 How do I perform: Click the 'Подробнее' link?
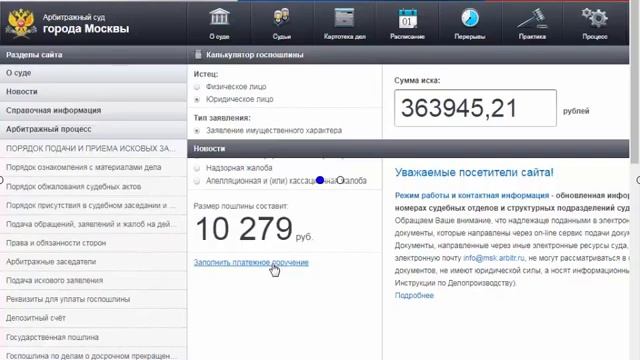point(414,296)
